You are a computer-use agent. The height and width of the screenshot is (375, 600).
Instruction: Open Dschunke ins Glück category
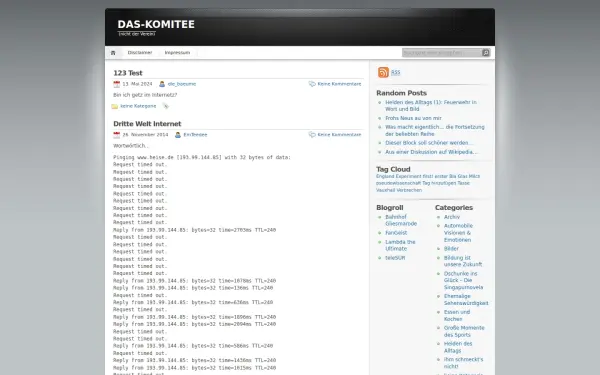(463, 280)
